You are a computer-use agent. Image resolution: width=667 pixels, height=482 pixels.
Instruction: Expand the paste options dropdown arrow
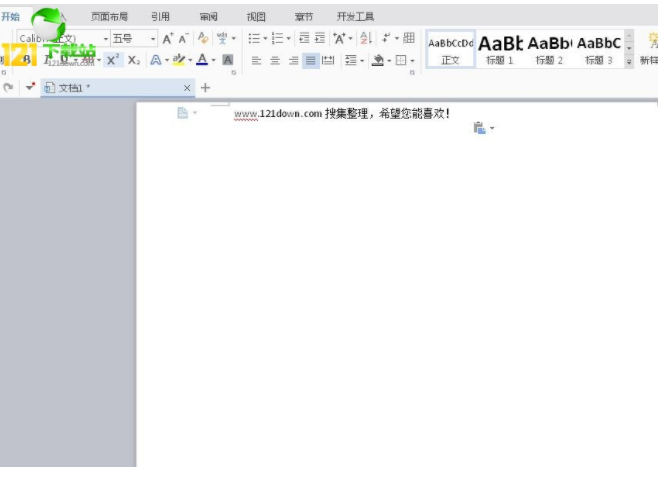492,128
